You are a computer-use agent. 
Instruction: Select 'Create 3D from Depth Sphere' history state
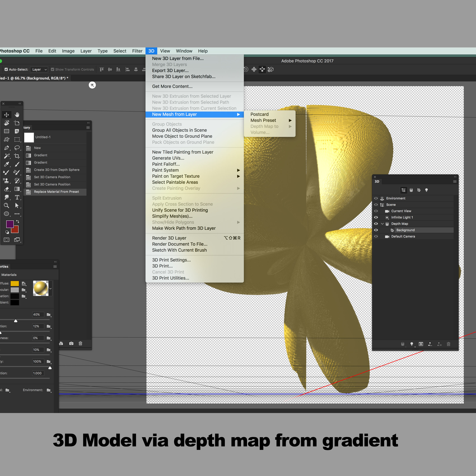(x=55, y=170)
